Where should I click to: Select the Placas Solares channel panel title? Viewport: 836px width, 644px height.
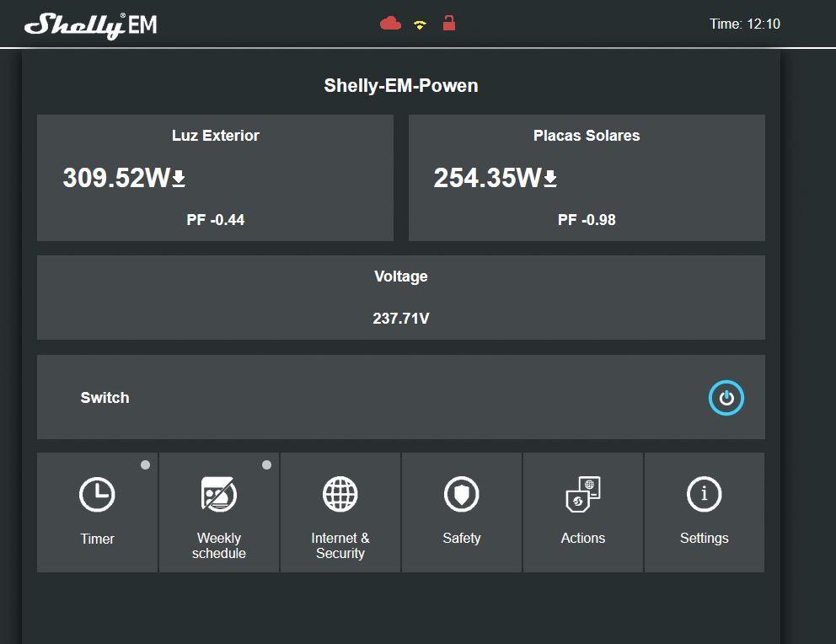click(587, 136)
